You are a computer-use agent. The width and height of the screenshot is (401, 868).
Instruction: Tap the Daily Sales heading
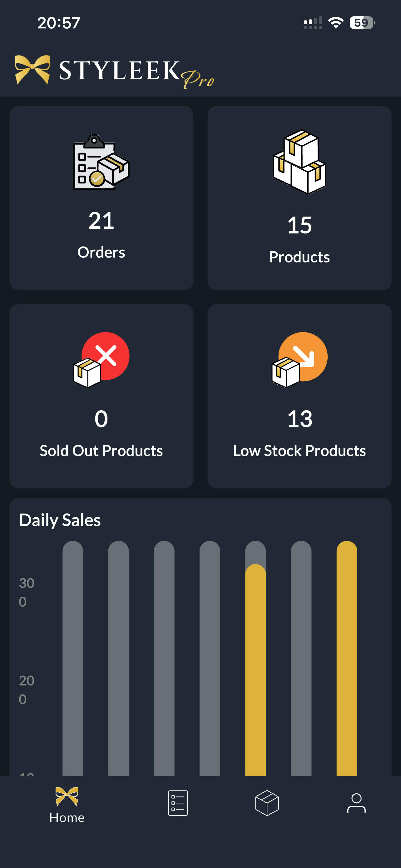coord(60,520)
